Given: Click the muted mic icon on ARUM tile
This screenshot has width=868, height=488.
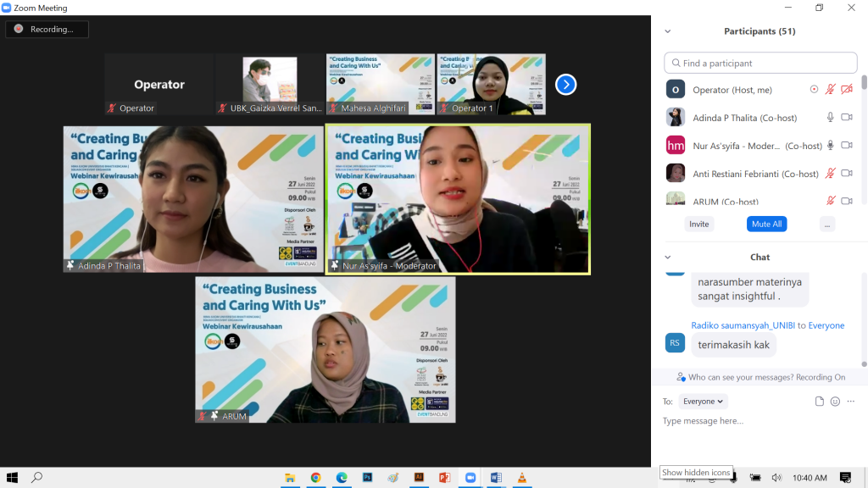Looking at the screenshot, I should [x=203, y=416].
